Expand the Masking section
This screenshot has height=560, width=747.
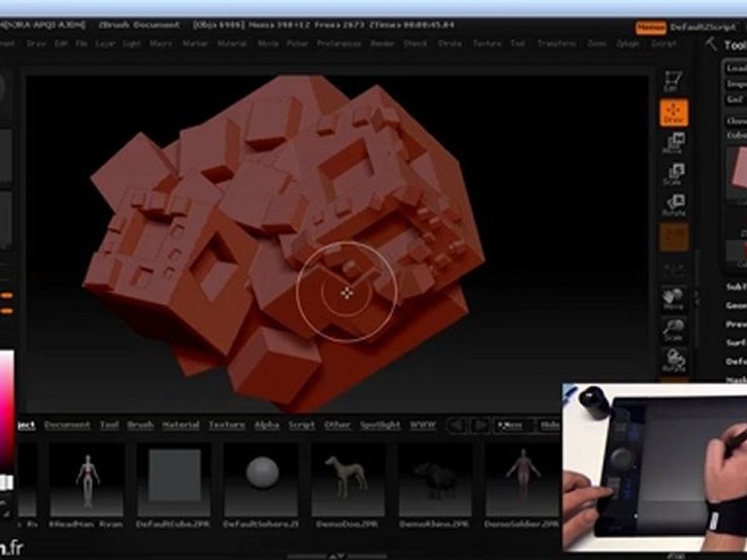point(735,379)
